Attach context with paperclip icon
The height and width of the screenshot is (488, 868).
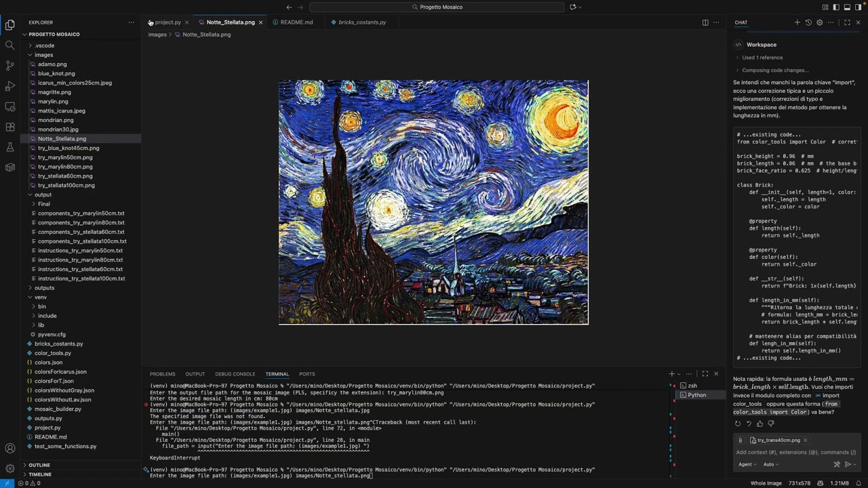(741, 440)
